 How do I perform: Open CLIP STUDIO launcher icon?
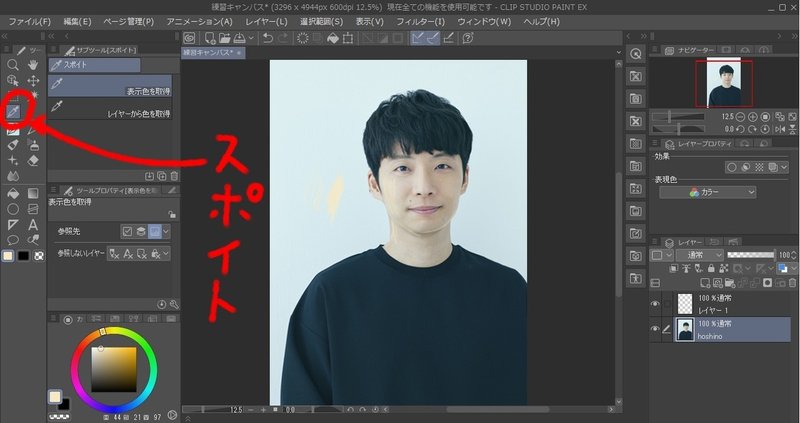coord(189,38)
